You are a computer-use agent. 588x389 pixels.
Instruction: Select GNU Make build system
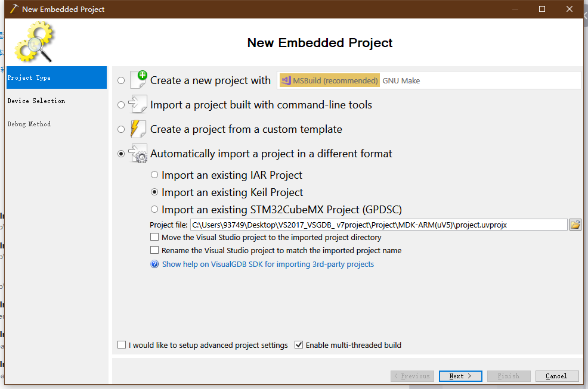pyautogui.click(x=401, y=80)
